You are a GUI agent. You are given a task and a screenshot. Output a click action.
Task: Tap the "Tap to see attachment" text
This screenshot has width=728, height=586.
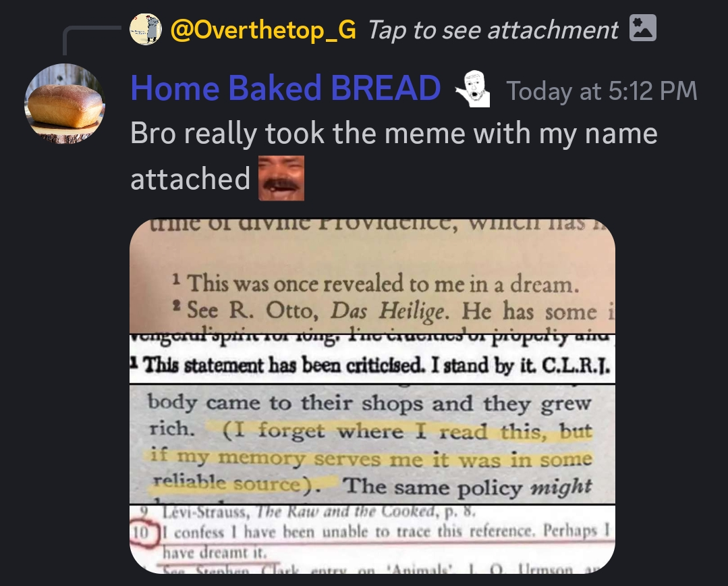tap(493, 30)
